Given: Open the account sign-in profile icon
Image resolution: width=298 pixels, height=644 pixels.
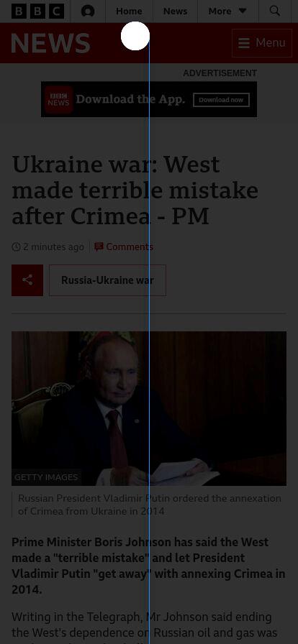Looking at the screenshot, I should 88,11.
